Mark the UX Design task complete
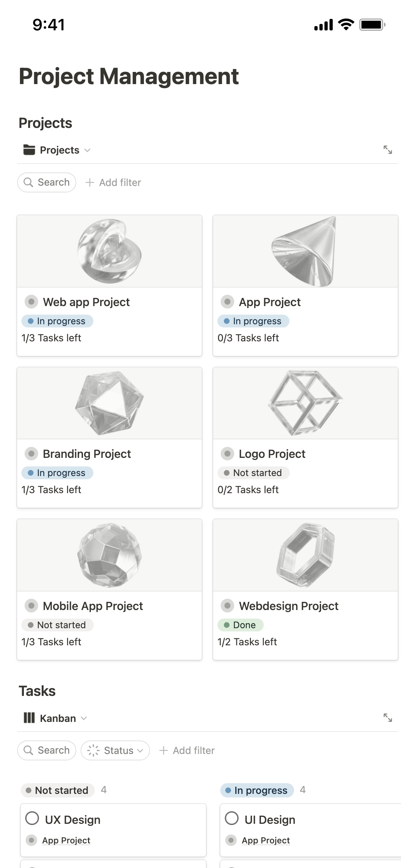This screenshot has width=401, height=868. coord(32,818)
